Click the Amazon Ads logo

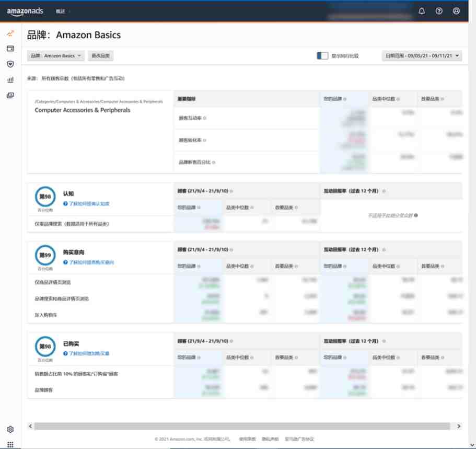25,11
